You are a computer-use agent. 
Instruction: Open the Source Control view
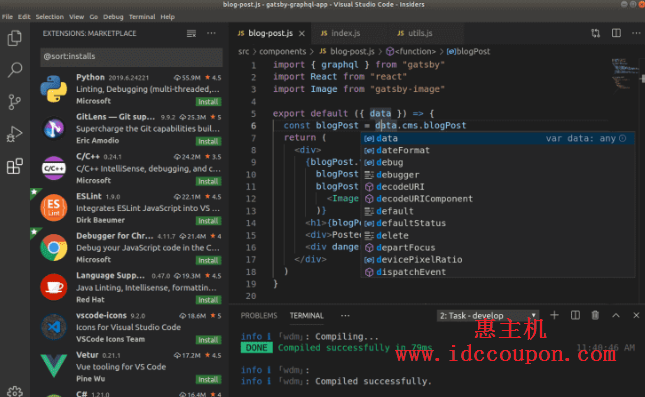(x=14, y=102)
